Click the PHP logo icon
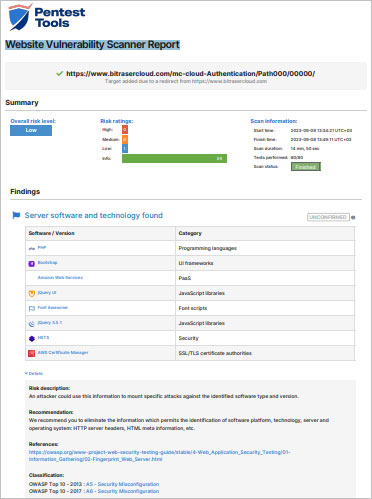 pos(32,248)
